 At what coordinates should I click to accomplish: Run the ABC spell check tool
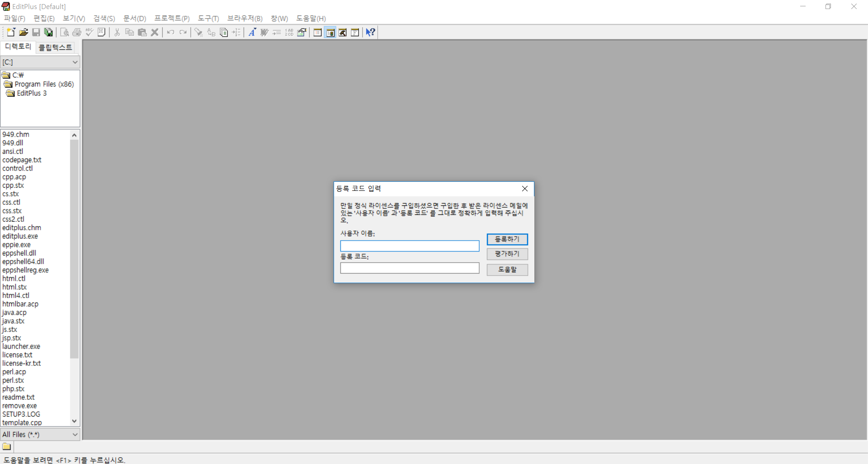tap(89, 32)
